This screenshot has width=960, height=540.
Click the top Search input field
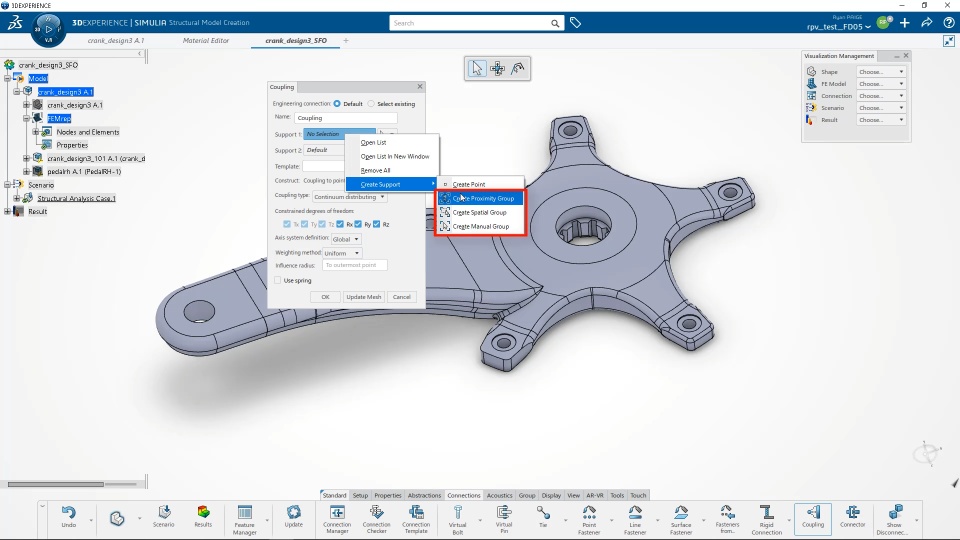point(469,23)
